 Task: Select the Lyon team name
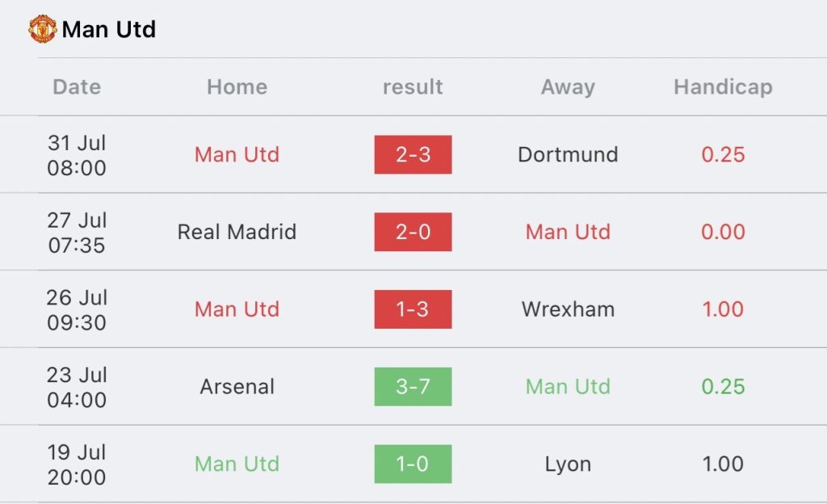click(568, 464)
